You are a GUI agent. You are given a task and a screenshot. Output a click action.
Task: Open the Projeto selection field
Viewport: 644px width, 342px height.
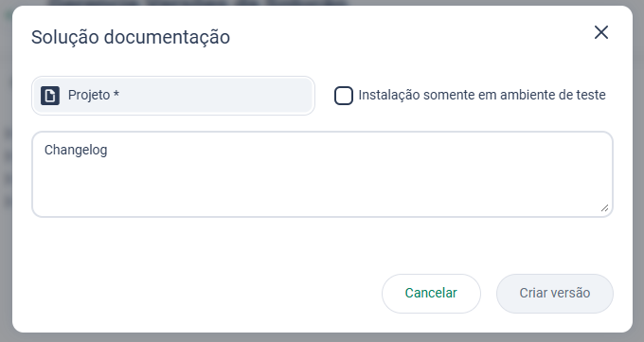tap(173, 96)
